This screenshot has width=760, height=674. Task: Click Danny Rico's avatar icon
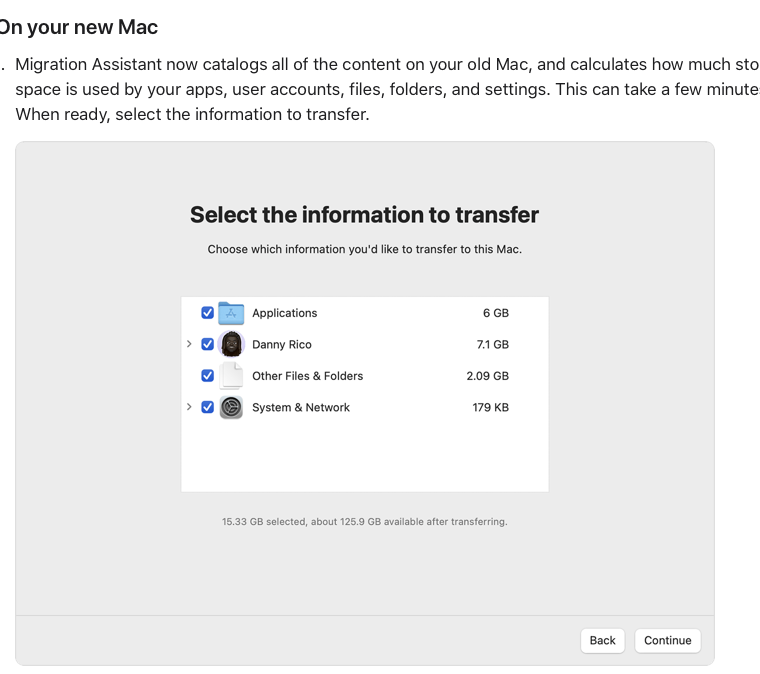coord(231,345)
